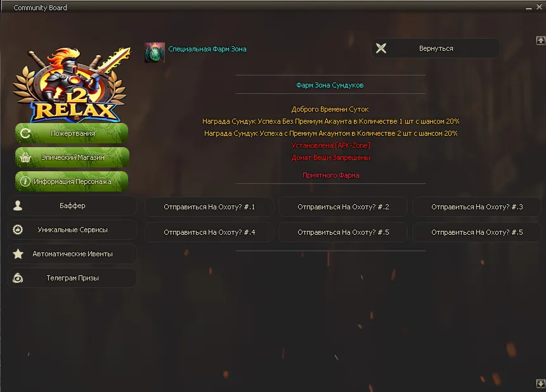Click the L2 Relax knight logo

pyautogui.click(x=72, y=84)
